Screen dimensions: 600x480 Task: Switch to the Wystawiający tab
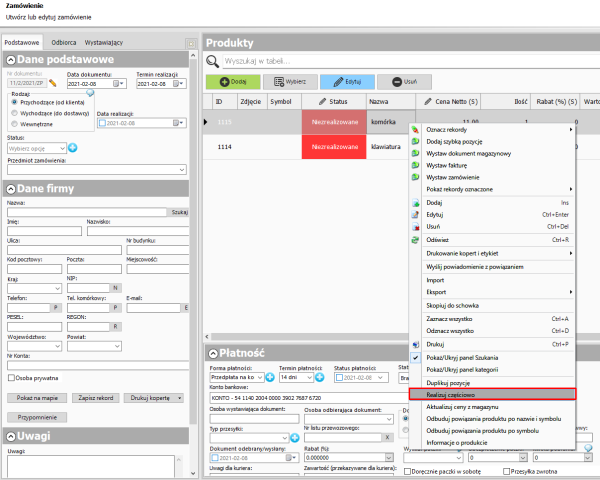[x=104, y=42]
